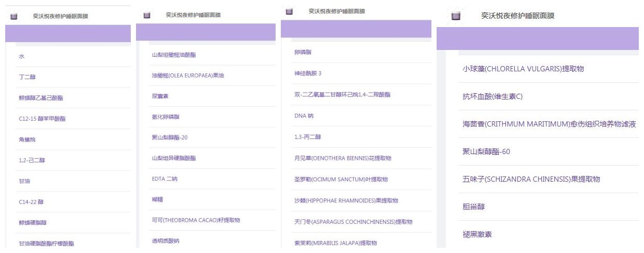The image size is (644, 253).
Task: Open the 丁二醇 ingredient entry
Action: (x=27, y=77)
